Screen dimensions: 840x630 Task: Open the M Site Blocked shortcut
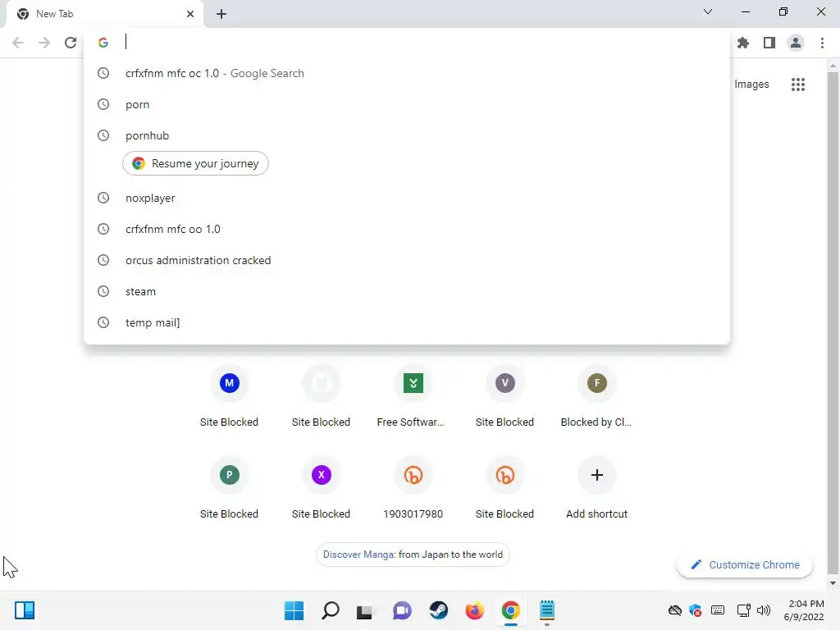230,398
